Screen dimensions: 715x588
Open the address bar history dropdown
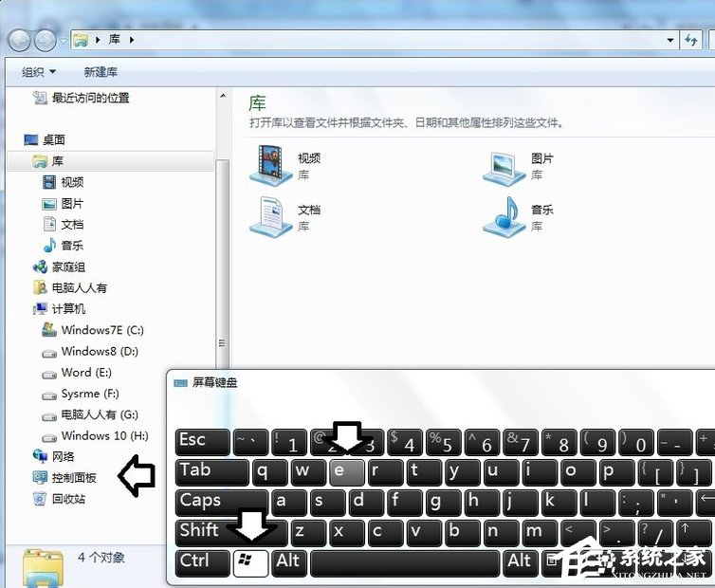(x=670, y=40)
